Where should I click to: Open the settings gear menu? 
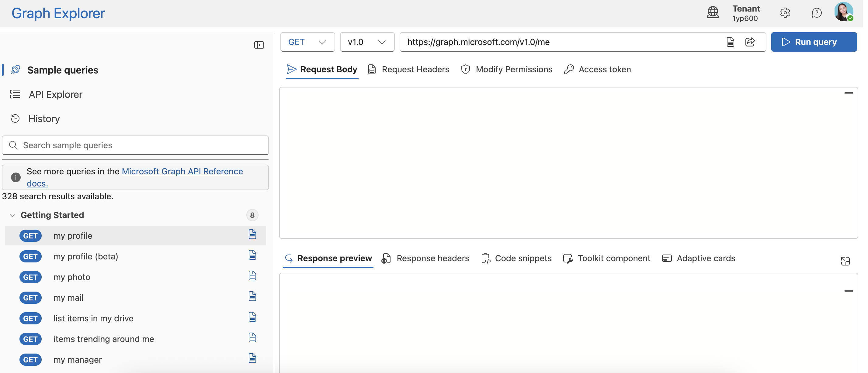[786, 13]
